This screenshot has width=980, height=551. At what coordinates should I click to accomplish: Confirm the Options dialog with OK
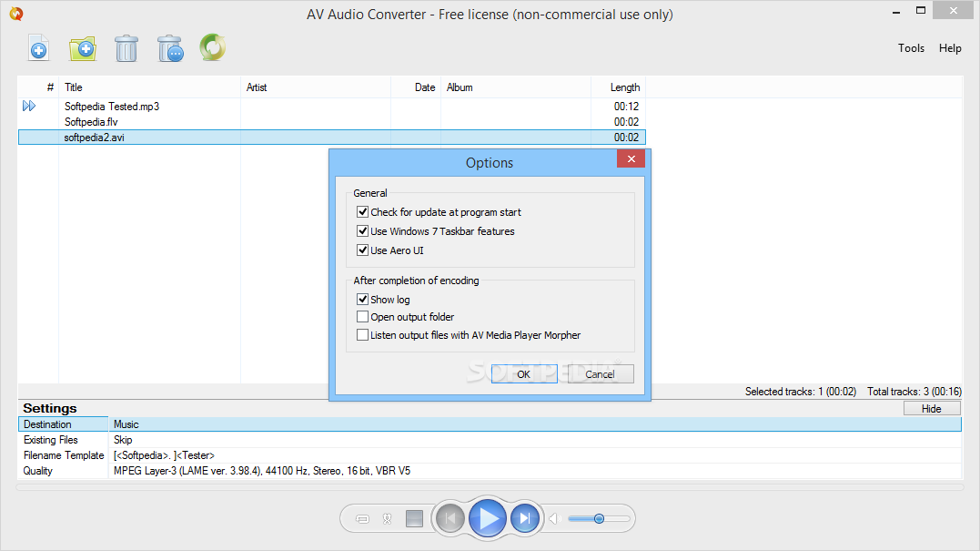coord(524,374)
